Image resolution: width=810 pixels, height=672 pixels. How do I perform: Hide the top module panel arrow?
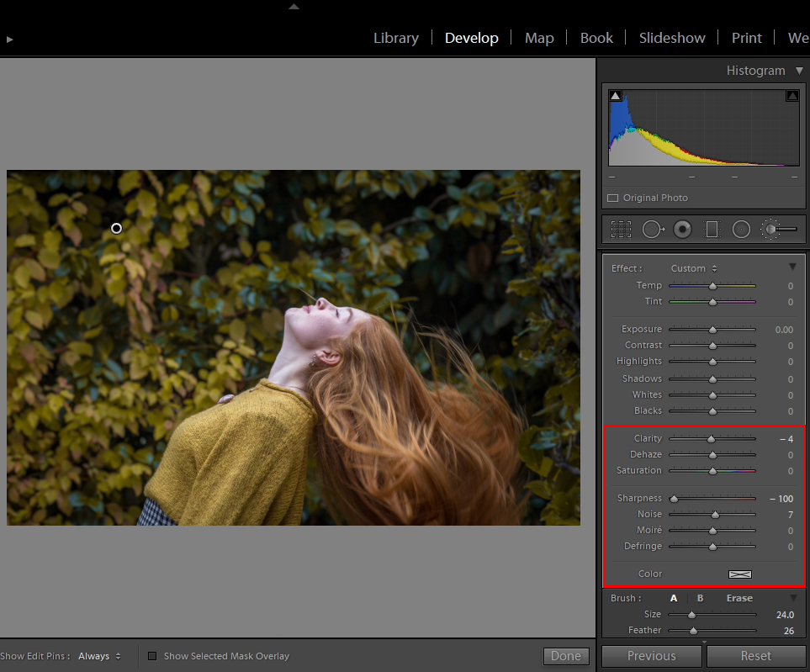(294, 7)
